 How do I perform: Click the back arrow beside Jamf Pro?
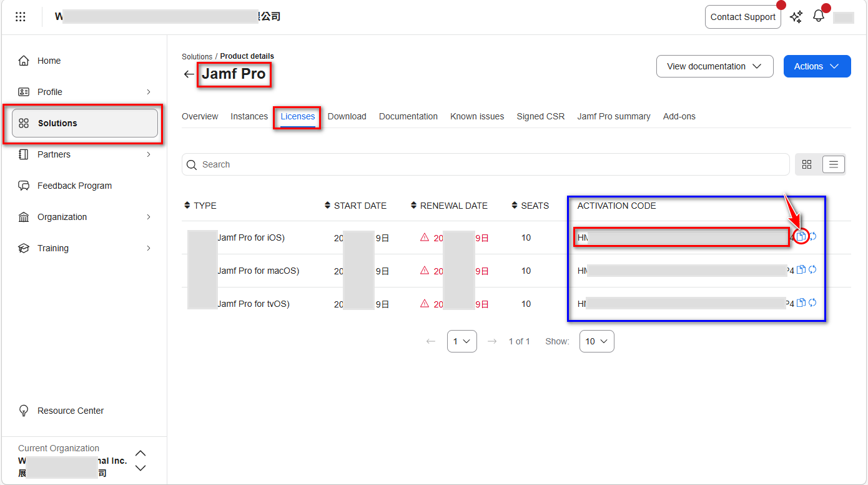coord(189,74)
